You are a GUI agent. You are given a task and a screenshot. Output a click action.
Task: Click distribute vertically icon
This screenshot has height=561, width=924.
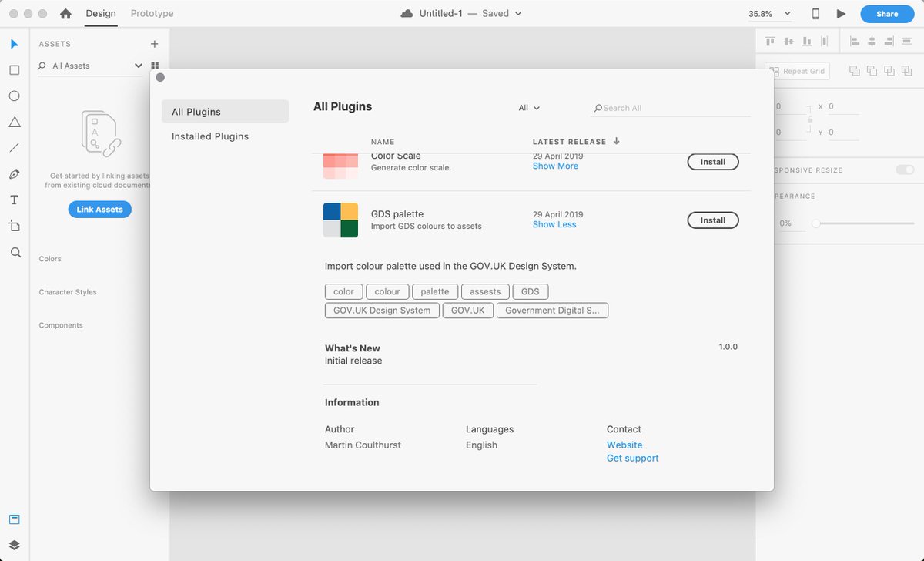pos(825,42)
